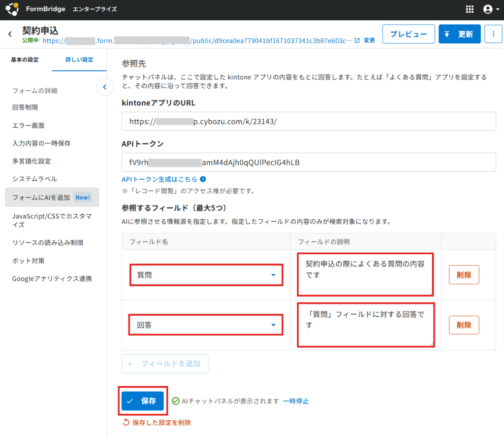This screenshot has height=437, width=504.
Task: Go back using the left arrow icon
Action: (x=10, y=34)
